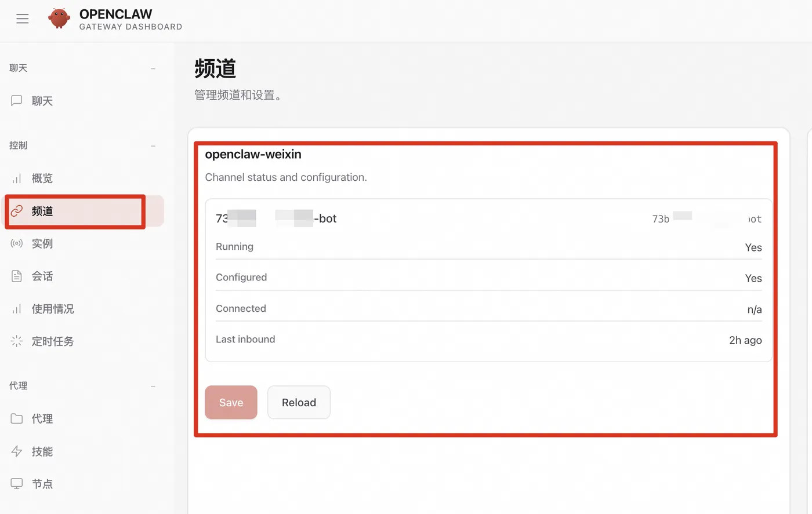
Task: Click the Last inbound label
Action: 245,339
